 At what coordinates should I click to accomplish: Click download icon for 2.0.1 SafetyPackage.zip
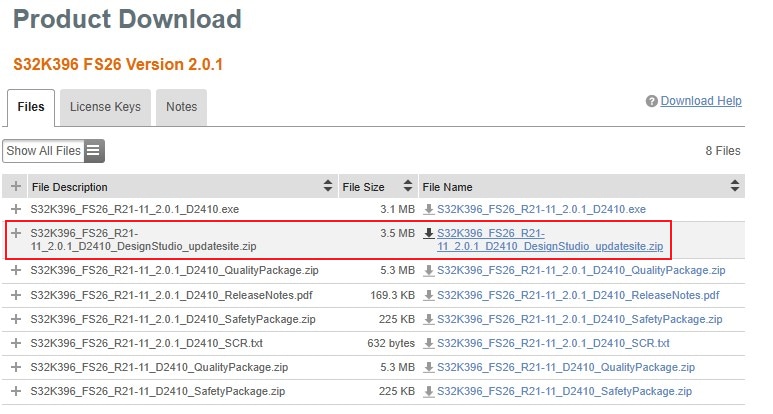[x=429, y=319]
